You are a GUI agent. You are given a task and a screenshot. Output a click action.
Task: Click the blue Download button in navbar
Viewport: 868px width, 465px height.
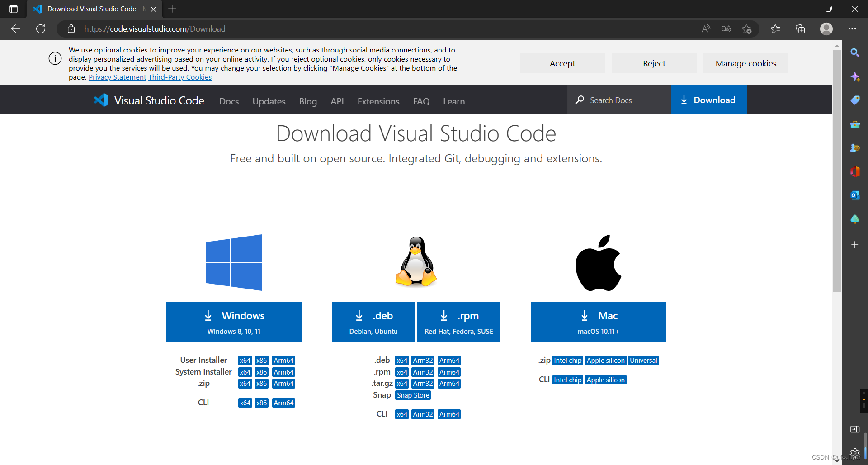pos(708,100)
